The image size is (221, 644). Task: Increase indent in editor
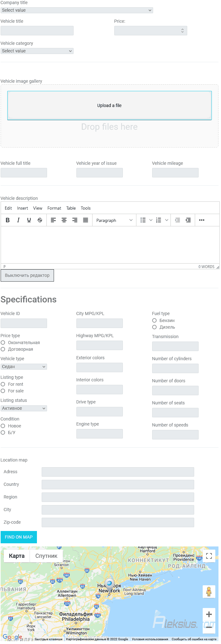(188, 220)
